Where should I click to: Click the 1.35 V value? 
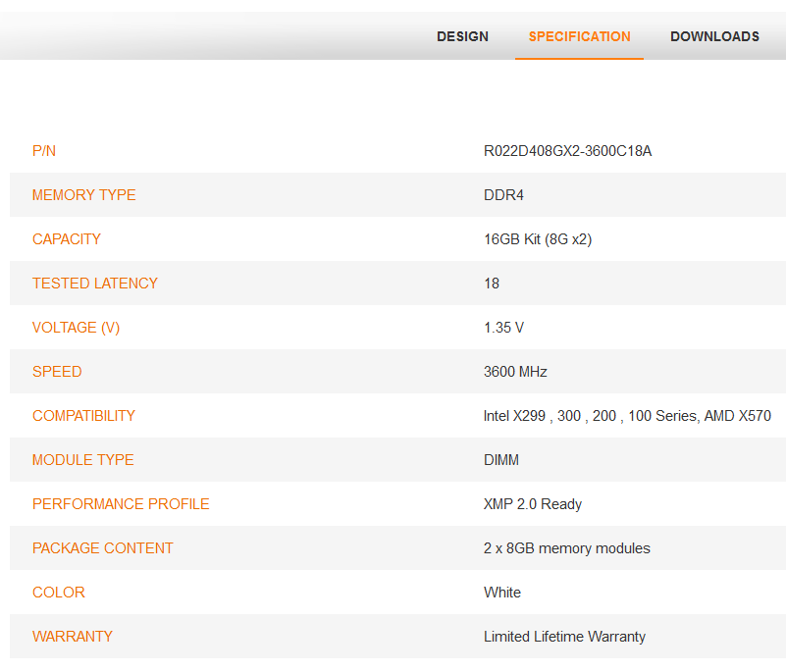(x=503, y=328)
